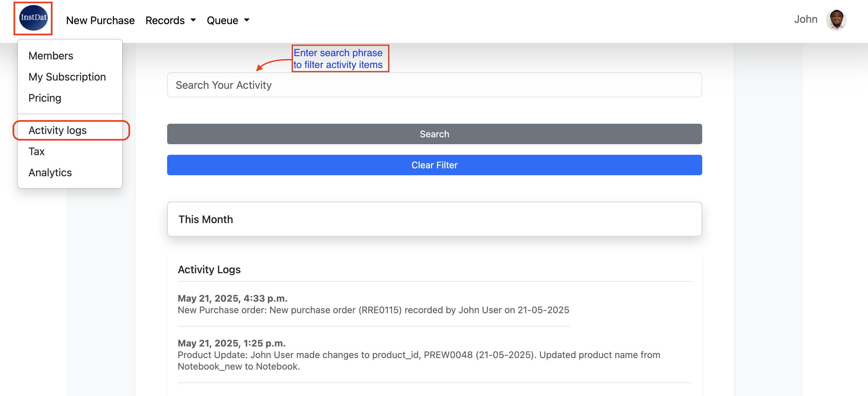The image size is (868, 396).
Task: Open the New Purchase page
Action: (100, 20)
